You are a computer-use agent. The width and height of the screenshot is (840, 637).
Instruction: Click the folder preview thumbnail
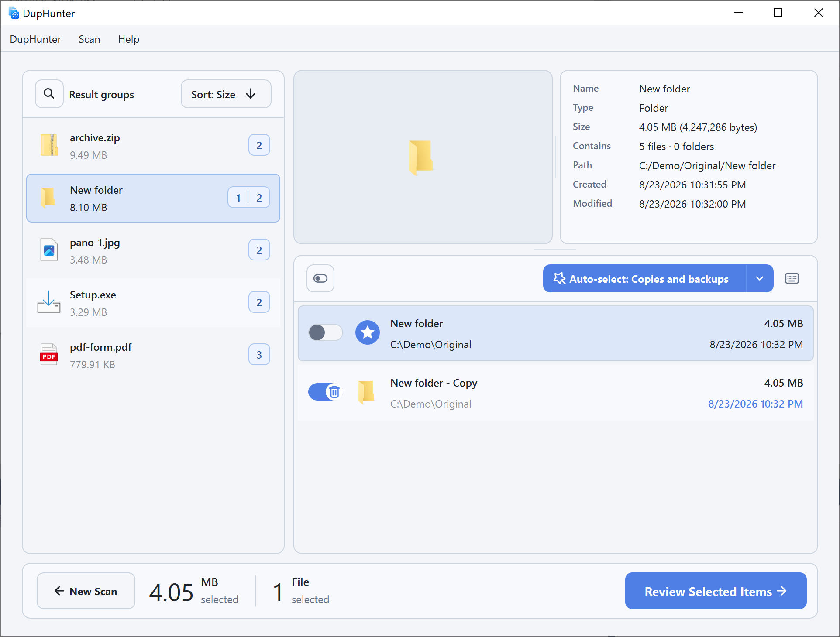421,158
